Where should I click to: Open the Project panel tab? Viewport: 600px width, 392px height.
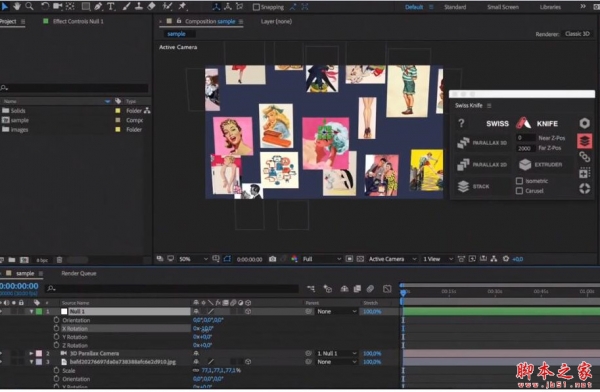(8, 21)
